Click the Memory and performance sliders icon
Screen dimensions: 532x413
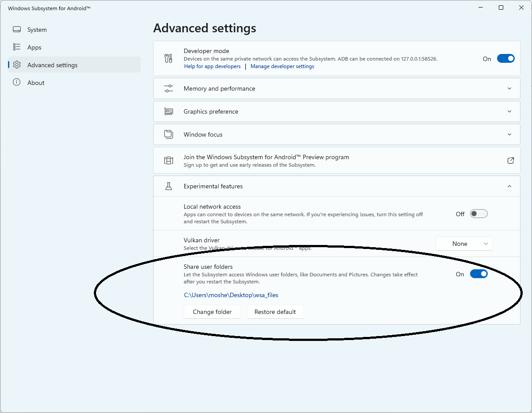tap(168, 88)
